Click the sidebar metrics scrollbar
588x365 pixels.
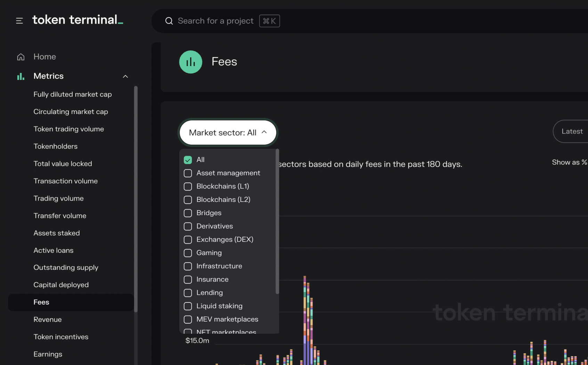click(x=136, y=199)
